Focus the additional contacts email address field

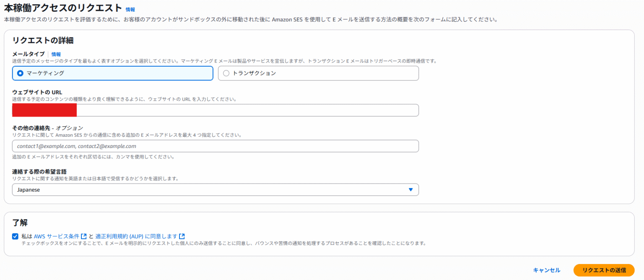pyautogui.click(x=215, y=146)
